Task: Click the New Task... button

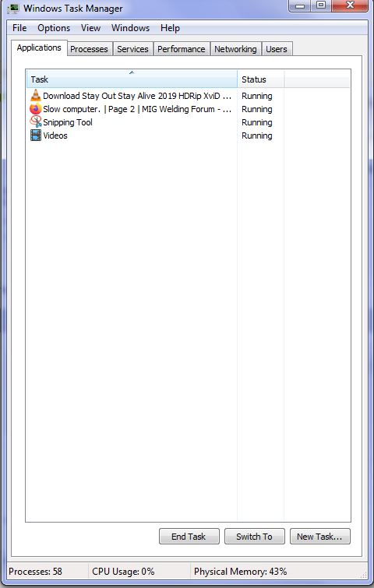Action: [x=320, y=537]
